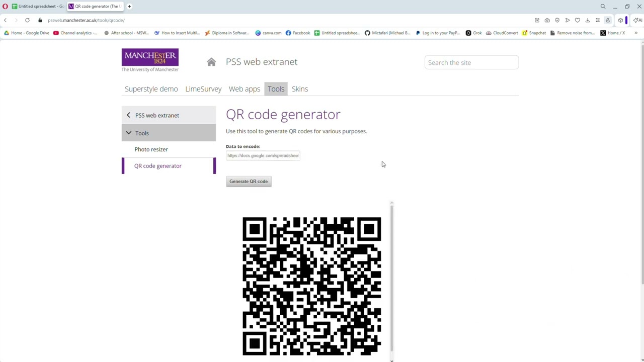Focus the Search the site field

471,62
